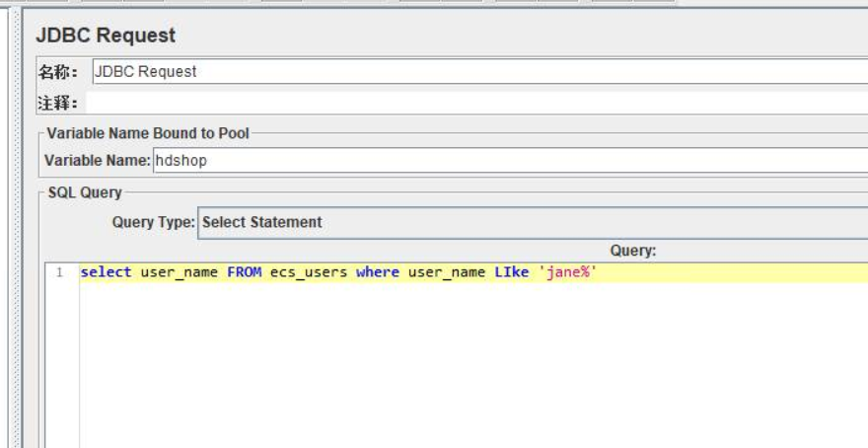Screen dimensions: 868x448
Task: Click the 'Variable Name:' label
Action: pos(97,161)
